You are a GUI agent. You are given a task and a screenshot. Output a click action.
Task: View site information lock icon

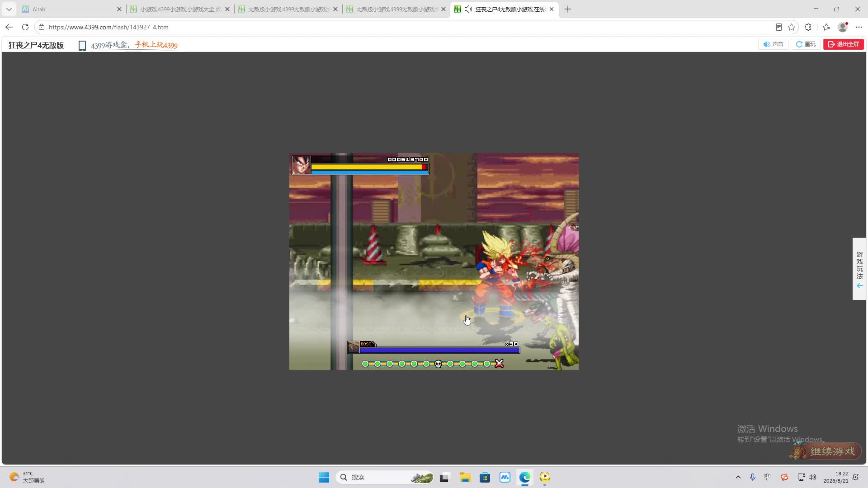pos(42,27)
